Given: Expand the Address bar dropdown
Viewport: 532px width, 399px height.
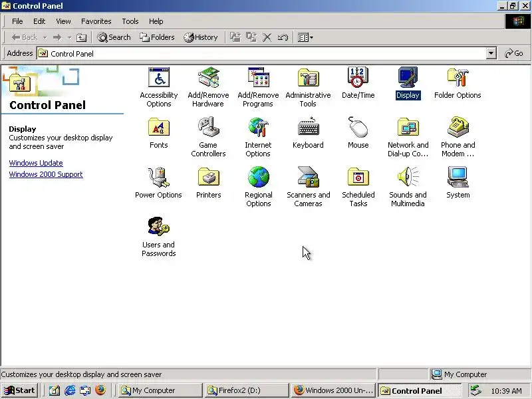Looking at the screenshot, I should pyautogui.click(x=491, y=54).
